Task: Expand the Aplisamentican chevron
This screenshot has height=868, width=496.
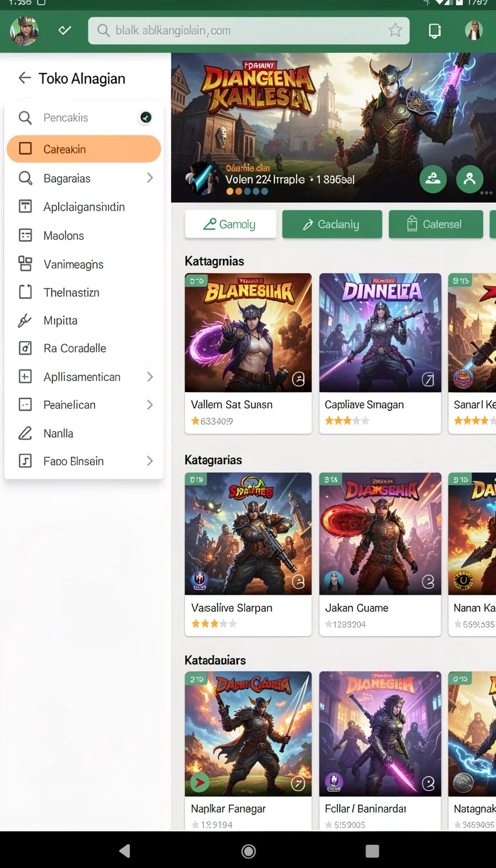Action: click(x=150, y=377)
